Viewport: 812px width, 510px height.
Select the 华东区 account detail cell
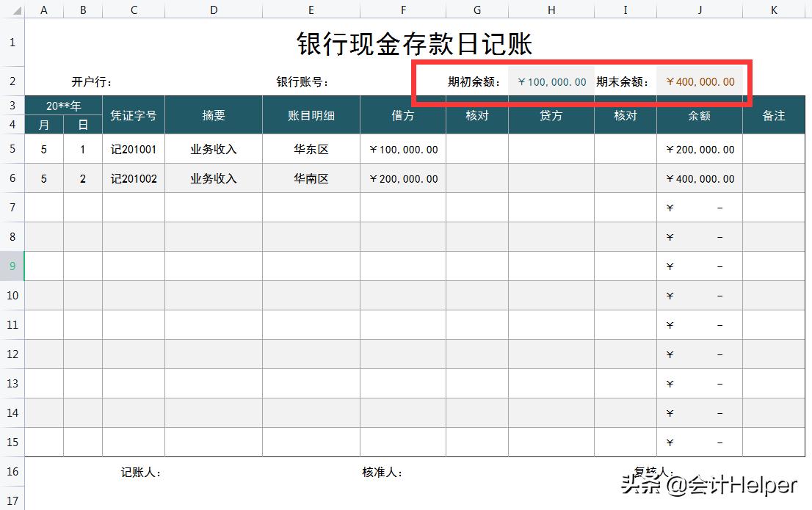(x=311, y=149)
